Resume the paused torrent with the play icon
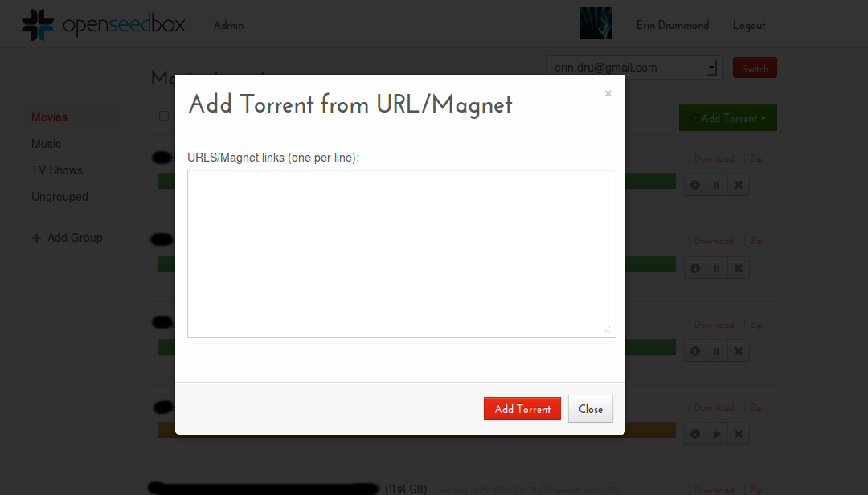The height and width of the screenshot is (495, 868). click(716, 435)
